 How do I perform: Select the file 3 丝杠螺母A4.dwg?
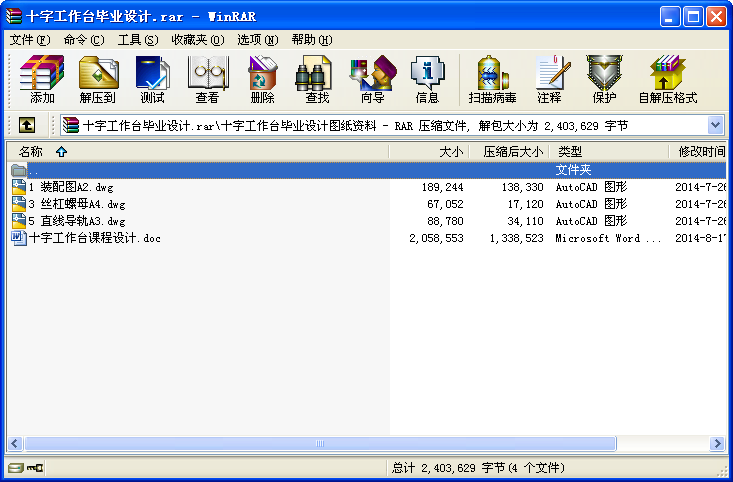tap(77, 204)
